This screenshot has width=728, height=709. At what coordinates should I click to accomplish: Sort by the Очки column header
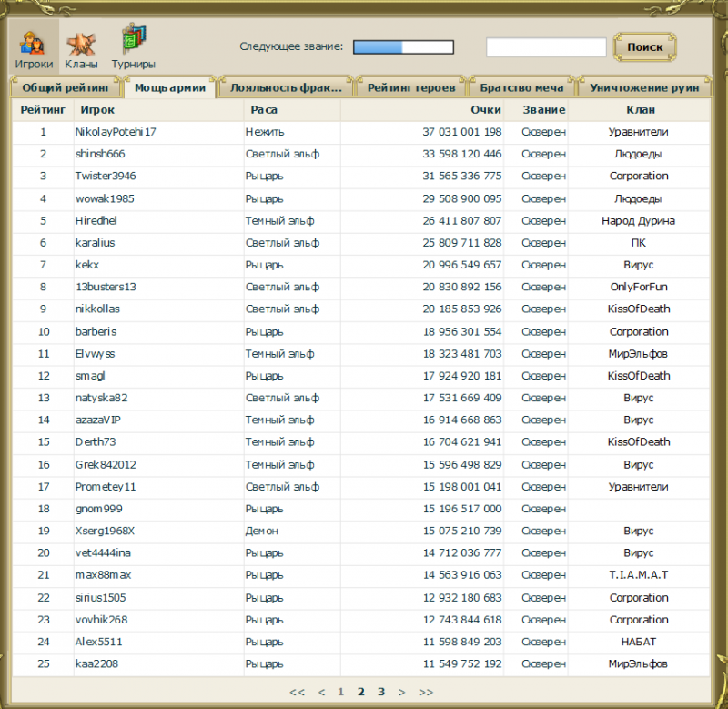[x=486, y=110]
